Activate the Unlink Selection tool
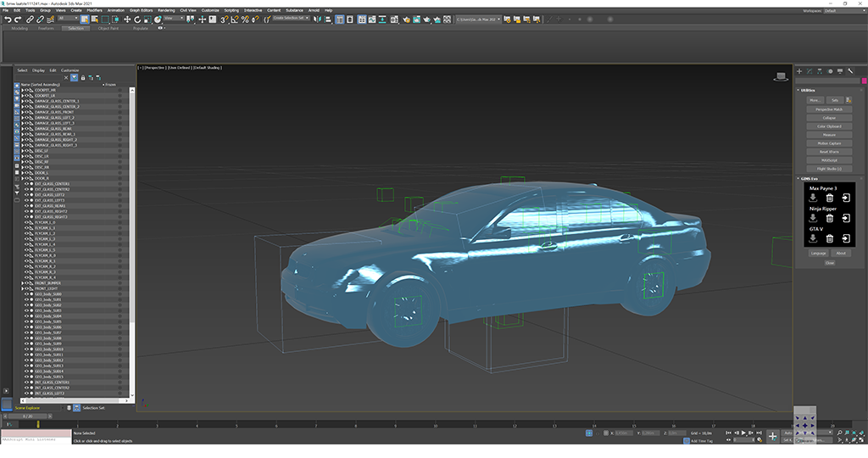The width and height of the screenshot is (868, 458). 40,20
